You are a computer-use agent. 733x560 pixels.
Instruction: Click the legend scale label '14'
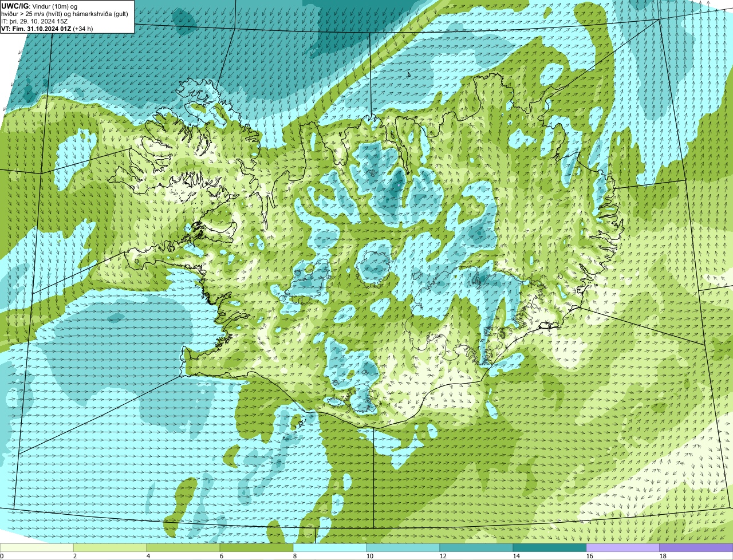517,556
